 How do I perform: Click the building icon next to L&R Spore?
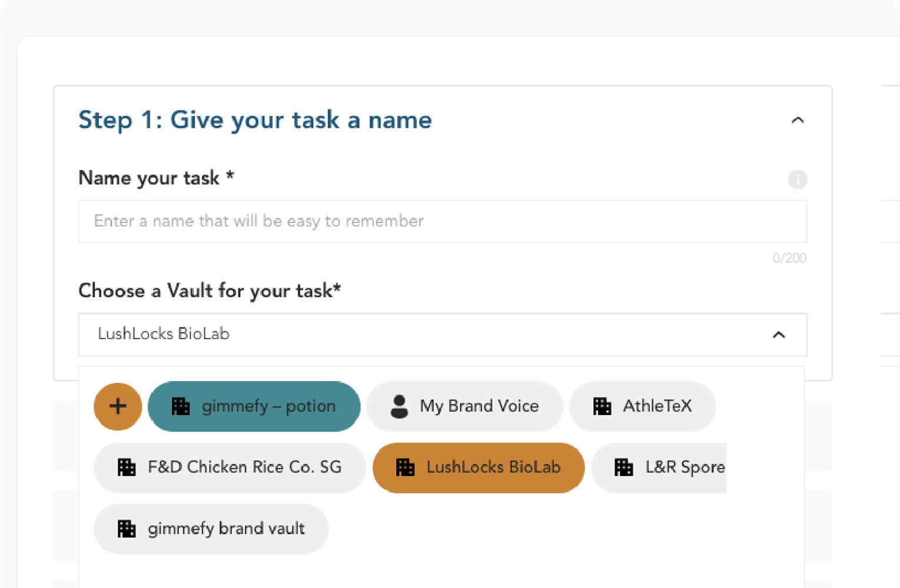coord(624,467)
